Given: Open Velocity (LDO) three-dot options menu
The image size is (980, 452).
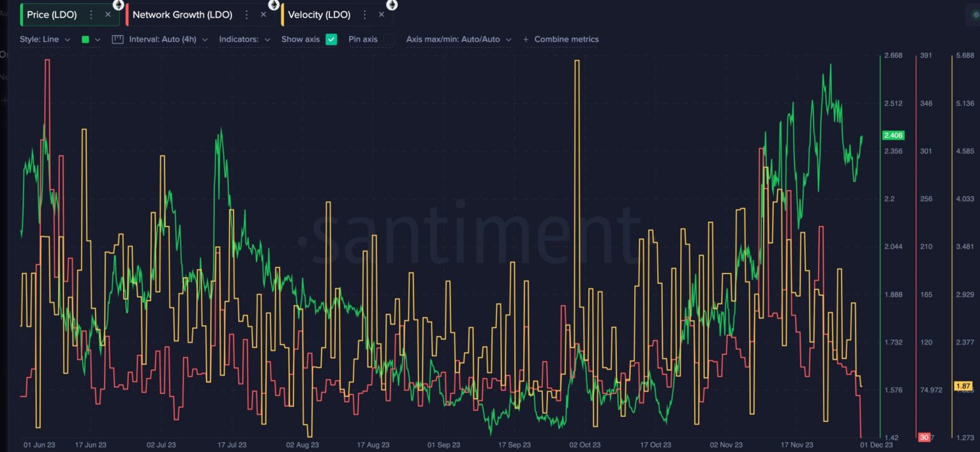Looking at the screenshot, I should pyautogui.click(x=365, y=15).
